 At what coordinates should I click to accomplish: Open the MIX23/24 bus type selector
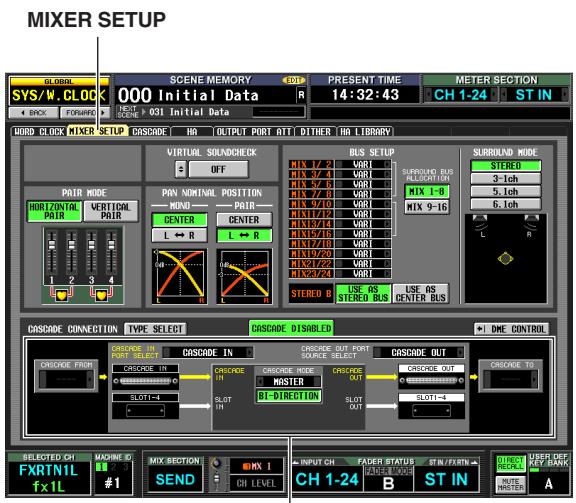[363, 273]
